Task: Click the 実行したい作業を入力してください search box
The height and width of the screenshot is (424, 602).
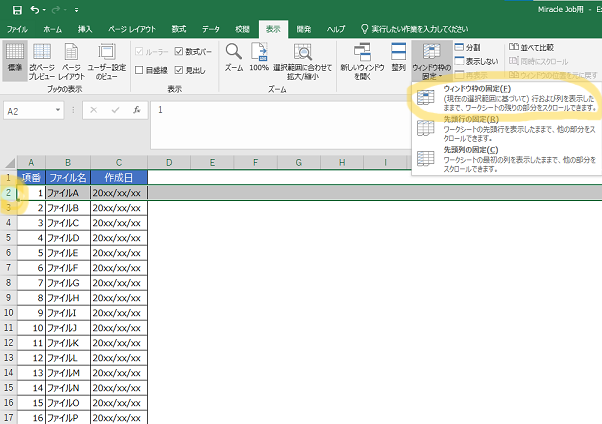Action: pos(415,29)
